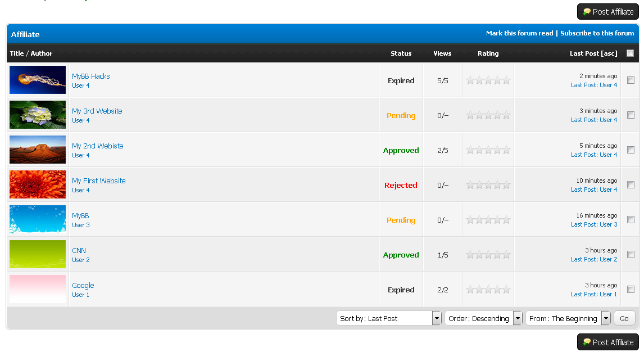The height and width of the screenshot is (352, 644).
Task: Click the green thumbnail for CNN
Action: [x=38, y=254]
